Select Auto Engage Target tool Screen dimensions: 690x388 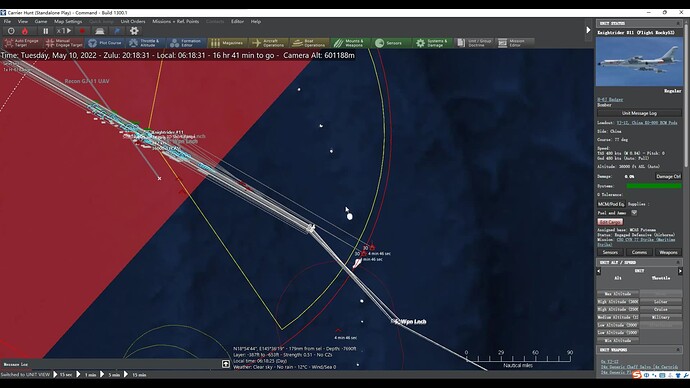(22, 43)
